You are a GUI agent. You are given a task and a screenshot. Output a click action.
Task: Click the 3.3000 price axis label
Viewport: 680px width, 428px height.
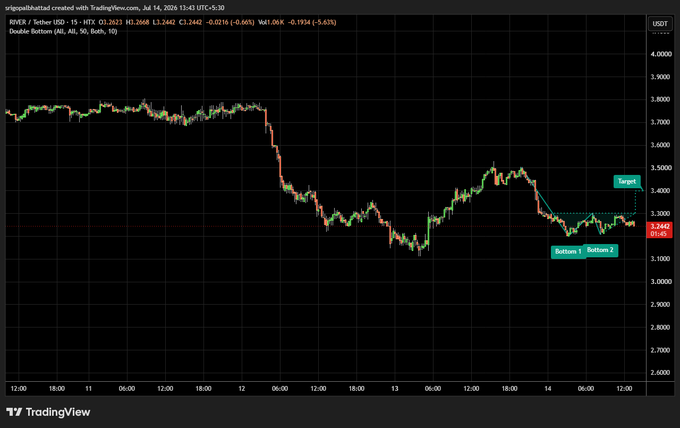(x=661, y=214)
